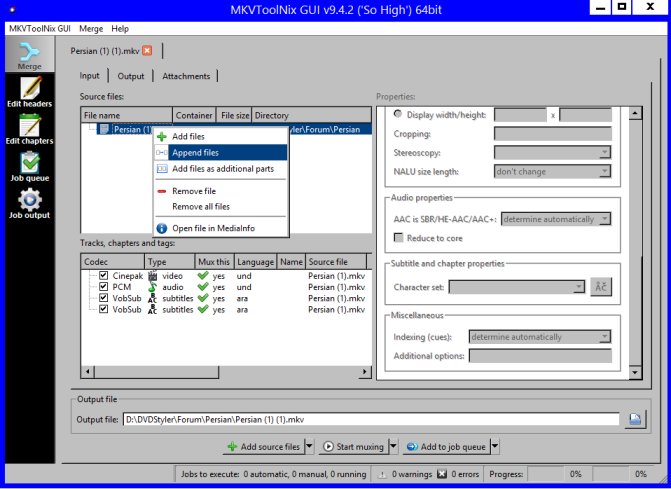Open the Merge tool in sidebar
The height and width of the screenshot is (489, 671).
click(30, 55)
